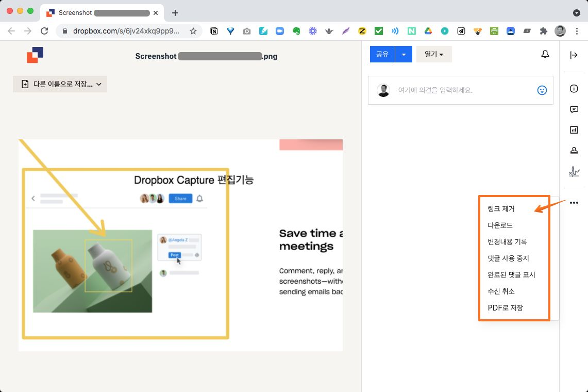Click the dropbox.com address bar
588x392 pixels.
pyautogui.click(x=126, y=31)
